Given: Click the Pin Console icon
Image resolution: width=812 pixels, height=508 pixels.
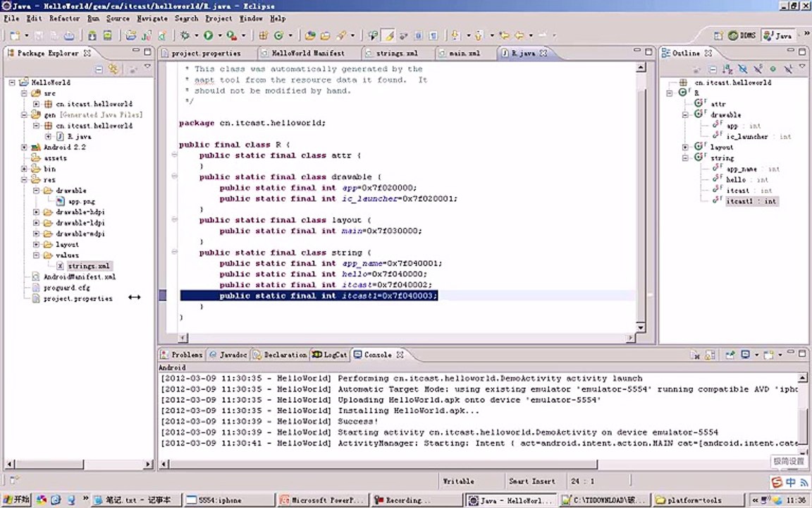Looking at the screenshot, I should [730, 355].
